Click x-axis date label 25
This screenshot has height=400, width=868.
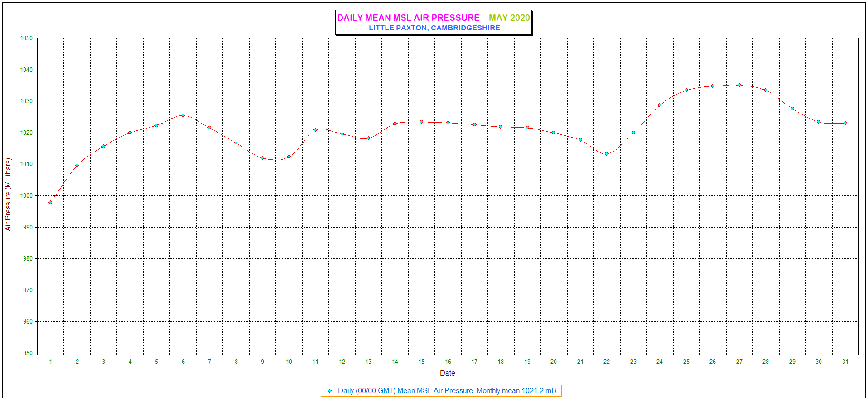tap(686, 362)
